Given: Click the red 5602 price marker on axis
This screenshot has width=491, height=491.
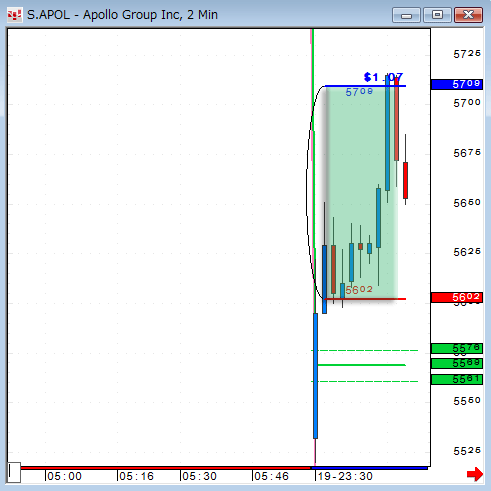Looking at the screenshot, I should tap(457, 297).
